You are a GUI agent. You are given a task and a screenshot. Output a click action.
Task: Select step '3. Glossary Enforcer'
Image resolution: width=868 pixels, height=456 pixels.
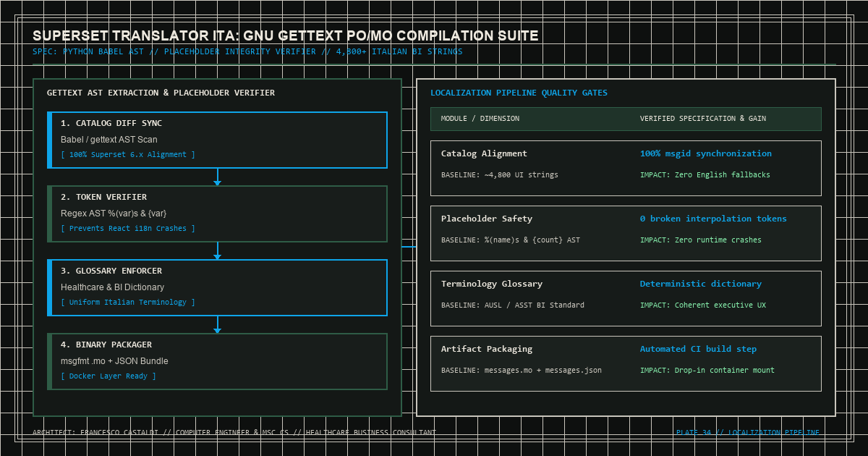click(218, 287)
